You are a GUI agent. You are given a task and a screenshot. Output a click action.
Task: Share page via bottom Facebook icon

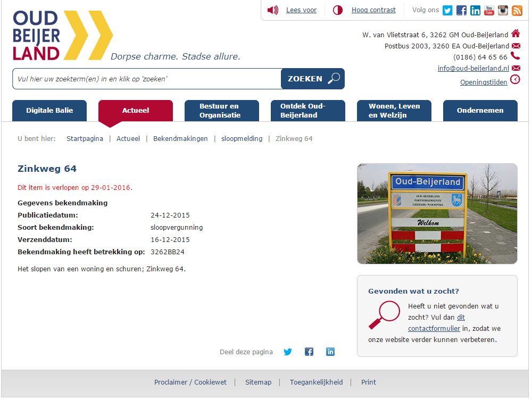(309, 352)
